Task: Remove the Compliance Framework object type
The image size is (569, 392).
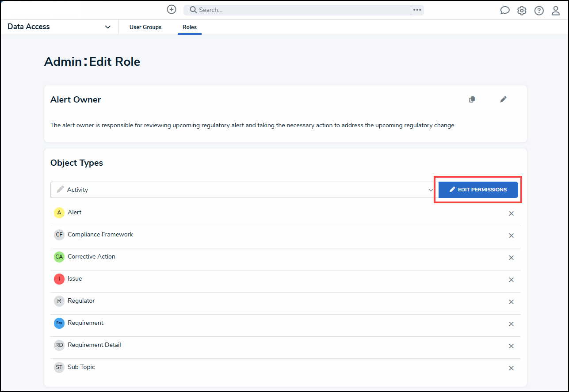Action: coord(511,236)
